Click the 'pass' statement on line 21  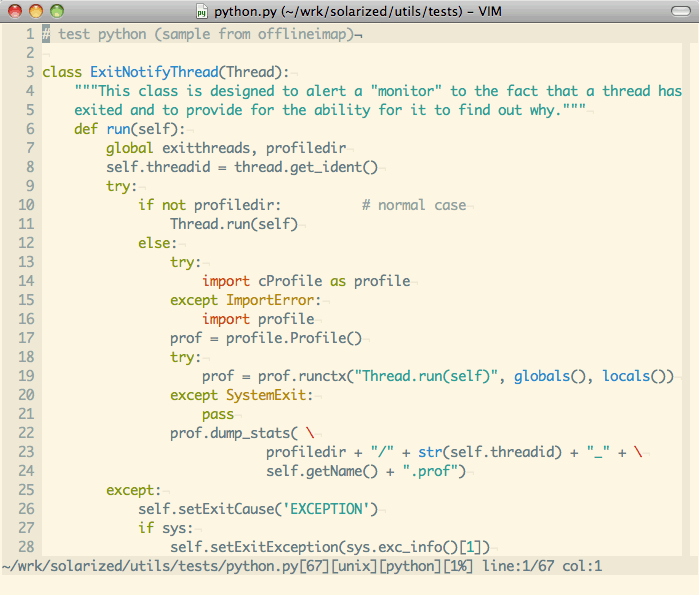218,414
